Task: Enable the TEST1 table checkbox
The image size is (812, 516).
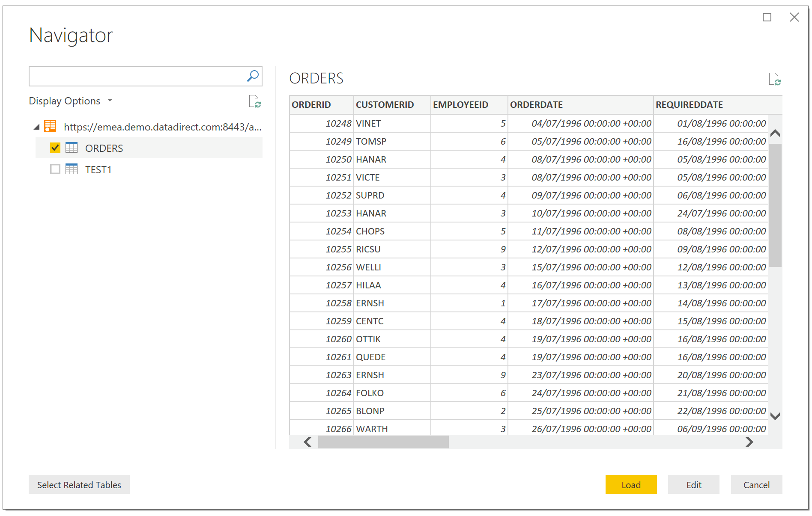Action: (x=55, y=169)
